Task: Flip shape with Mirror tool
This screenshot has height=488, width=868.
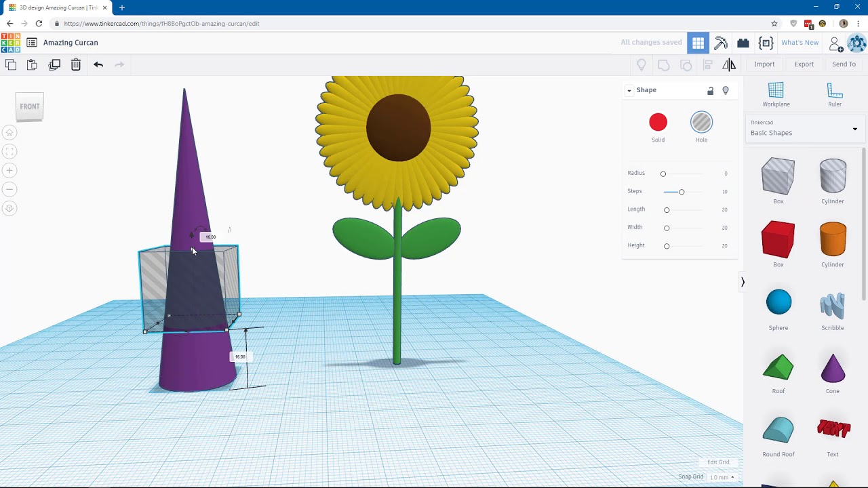Action: 729,64
